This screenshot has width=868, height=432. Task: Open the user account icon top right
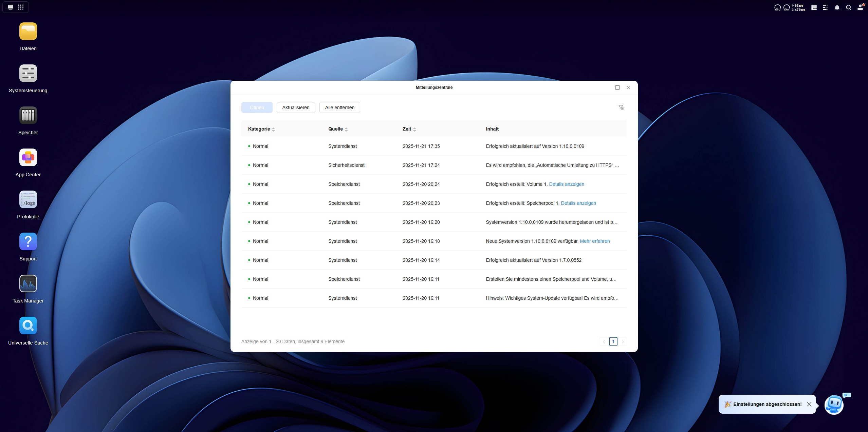point(860,7)
